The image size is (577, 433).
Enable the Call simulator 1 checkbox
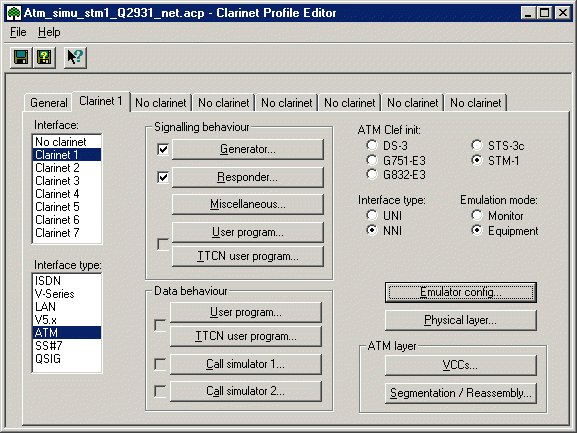[x=160, y=364]
